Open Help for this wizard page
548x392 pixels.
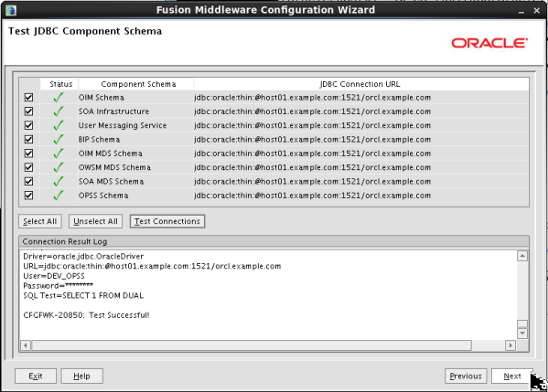pos(81,376)
